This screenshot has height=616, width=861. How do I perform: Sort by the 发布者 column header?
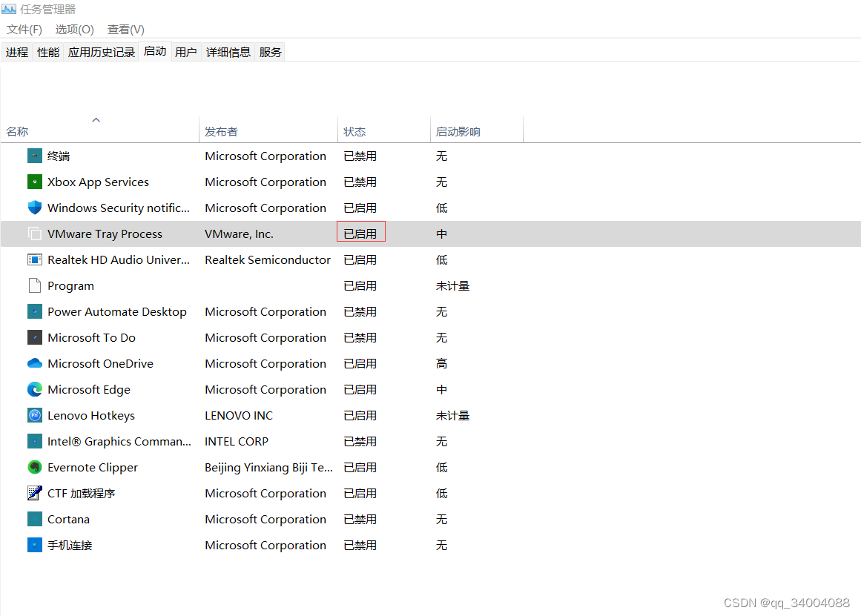pos(268,130)
